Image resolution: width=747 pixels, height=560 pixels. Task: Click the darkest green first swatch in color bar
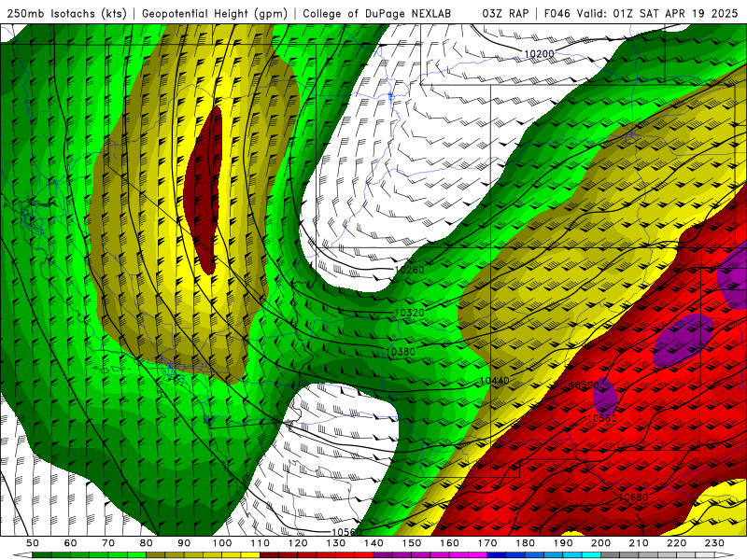(42, 555)
